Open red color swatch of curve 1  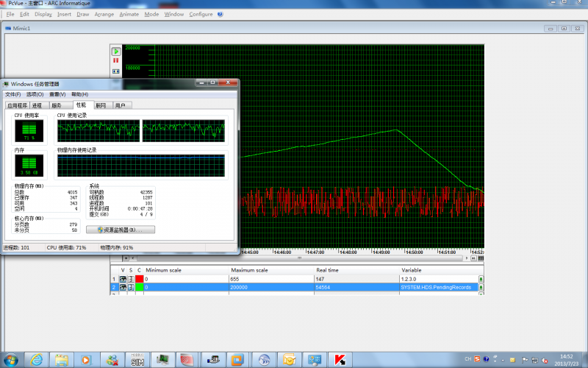tap(140, 279)
